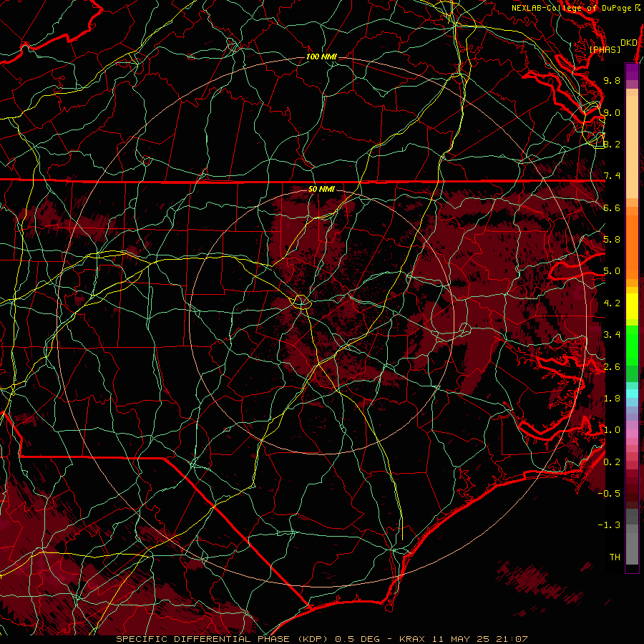
Task: Click the KRAX radar site circle at map center
Action: click(x=301, y=301)
